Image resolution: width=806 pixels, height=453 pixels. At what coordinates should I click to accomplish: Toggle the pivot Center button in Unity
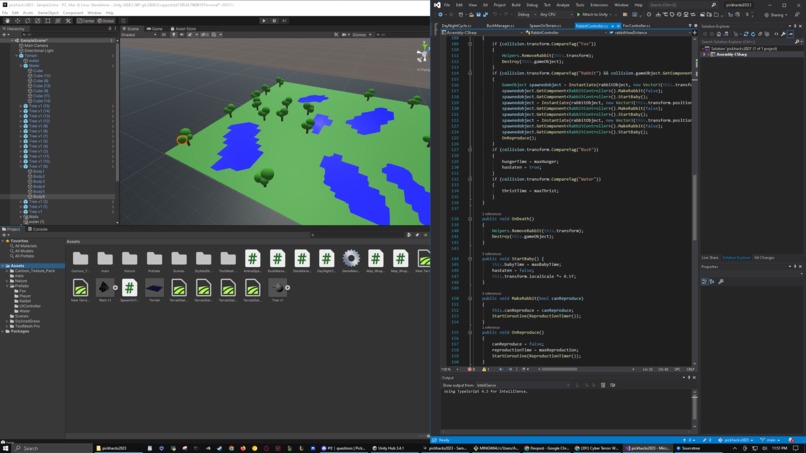[86, 21]
